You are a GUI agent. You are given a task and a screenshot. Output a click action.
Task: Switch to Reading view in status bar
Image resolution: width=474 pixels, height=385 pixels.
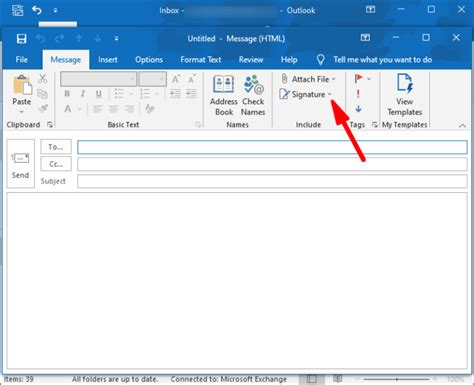pos(338,379)
